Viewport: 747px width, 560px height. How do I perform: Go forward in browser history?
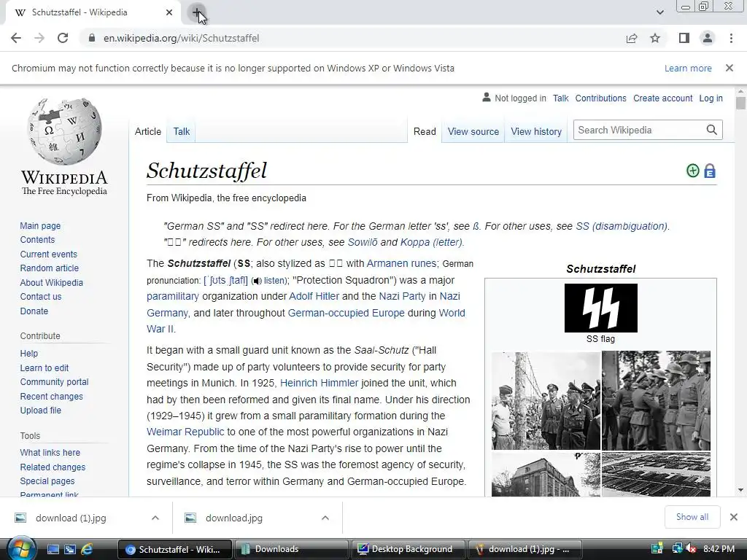pos(39,38)
